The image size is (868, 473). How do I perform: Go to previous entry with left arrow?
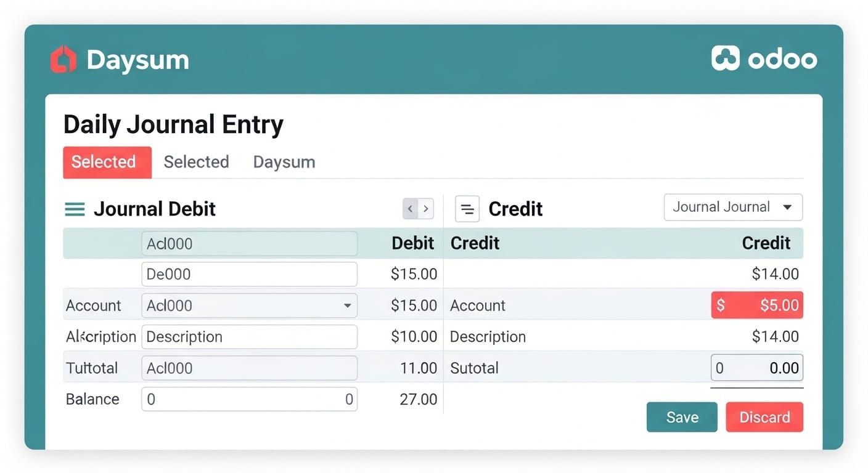(x=411, y=209)
